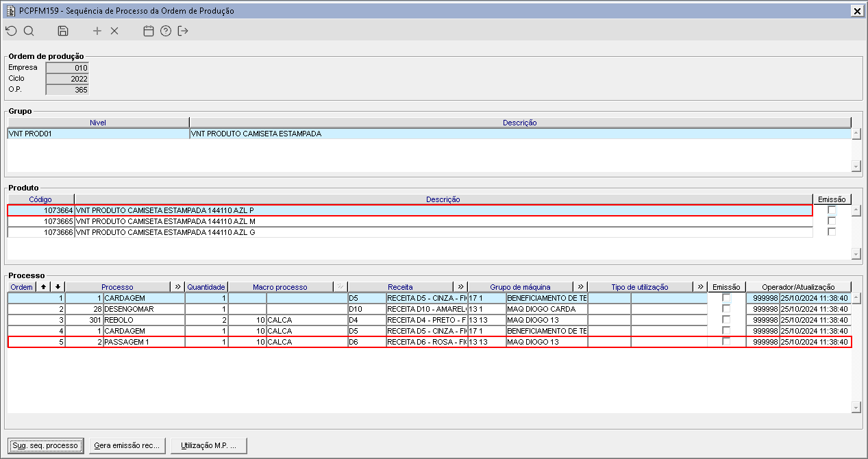Click the Quantidade column header

(206, 287)
